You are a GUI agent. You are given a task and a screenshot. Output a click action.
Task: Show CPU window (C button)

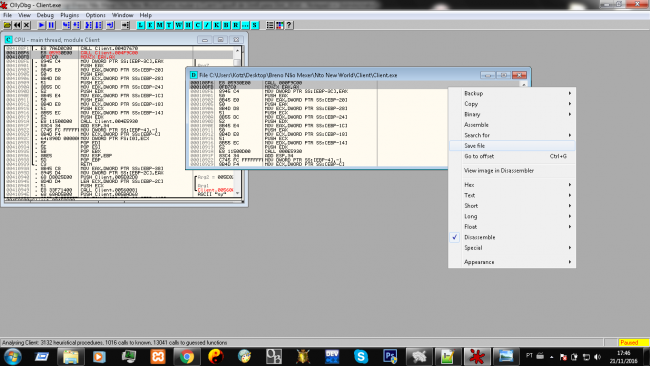pos(198,25)
